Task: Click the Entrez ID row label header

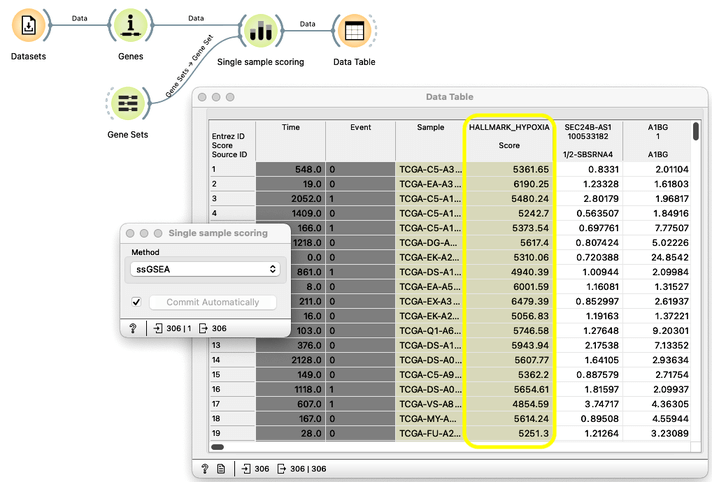Action: point(228,136)
